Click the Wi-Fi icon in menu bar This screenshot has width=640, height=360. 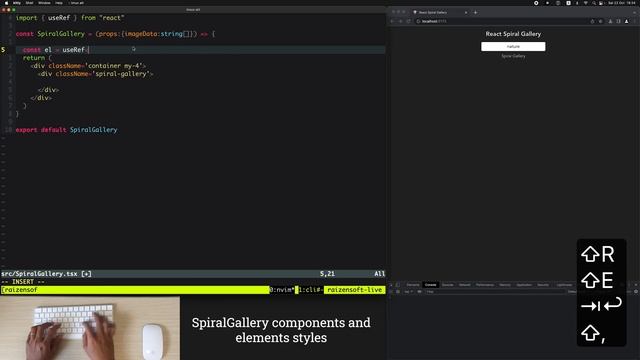(586, 3)
